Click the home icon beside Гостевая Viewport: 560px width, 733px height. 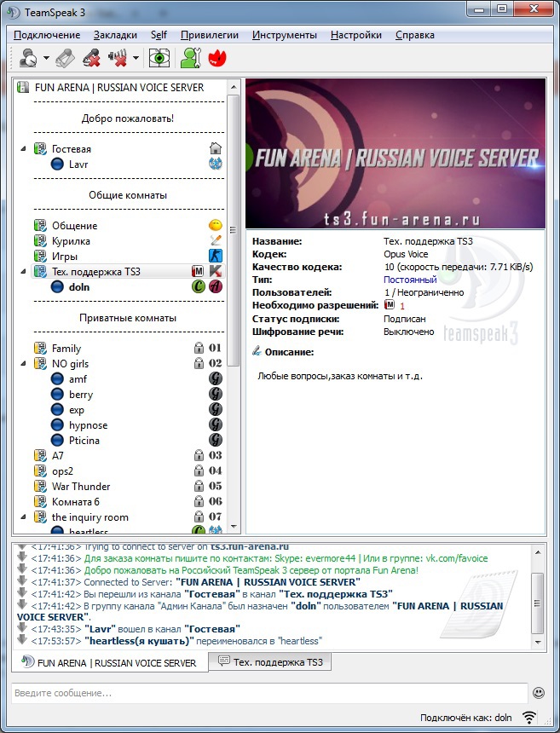click(x=215, y=148)
